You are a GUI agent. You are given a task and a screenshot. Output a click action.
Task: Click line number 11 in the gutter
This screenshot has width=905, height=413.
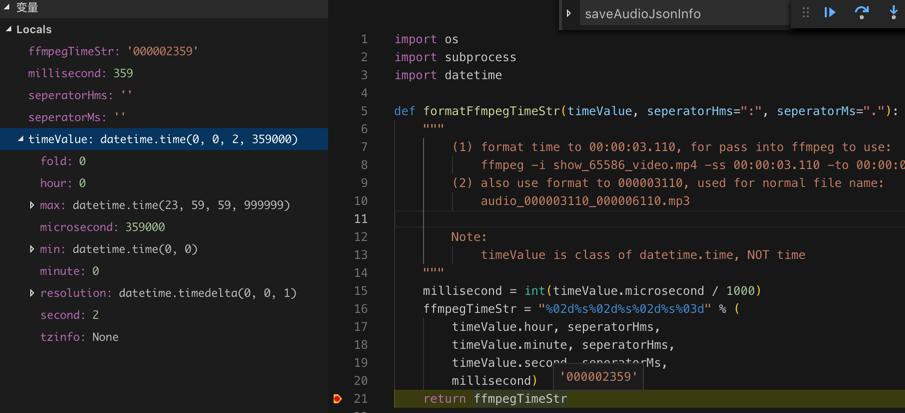361,219
